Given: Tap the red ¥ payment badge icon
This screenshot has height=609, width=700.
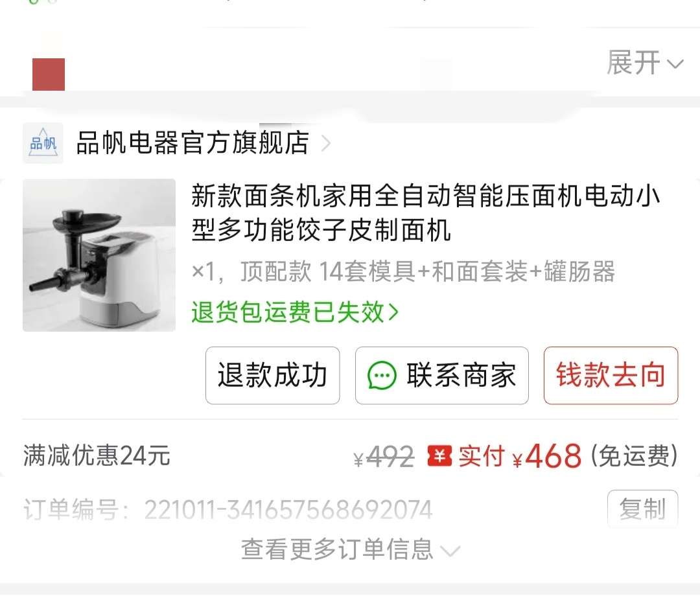Looking at the screenshot, I should tap(439, 456).
